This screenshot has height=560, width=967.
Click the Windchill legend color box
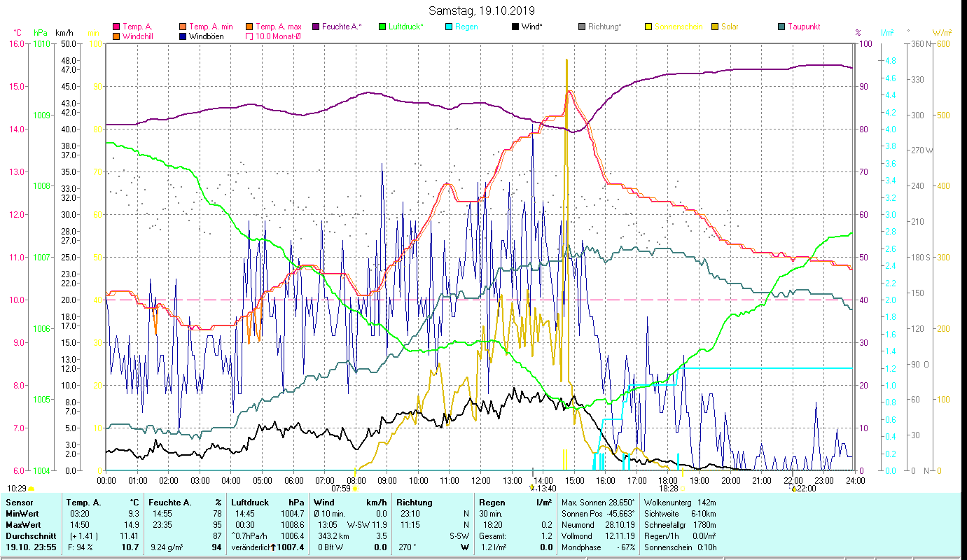click(x=116, y=36)
